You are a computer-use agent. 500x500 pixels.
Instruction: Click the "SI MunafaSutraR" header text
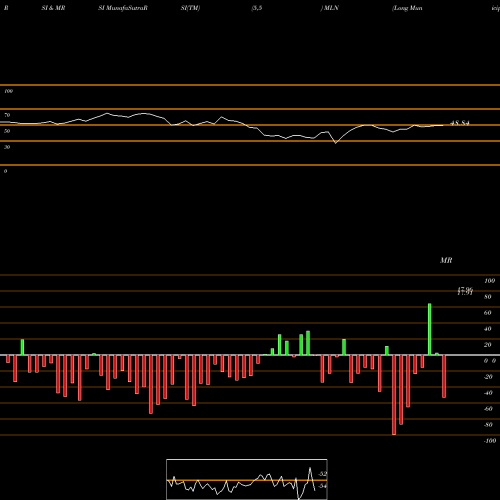point(123,8)
